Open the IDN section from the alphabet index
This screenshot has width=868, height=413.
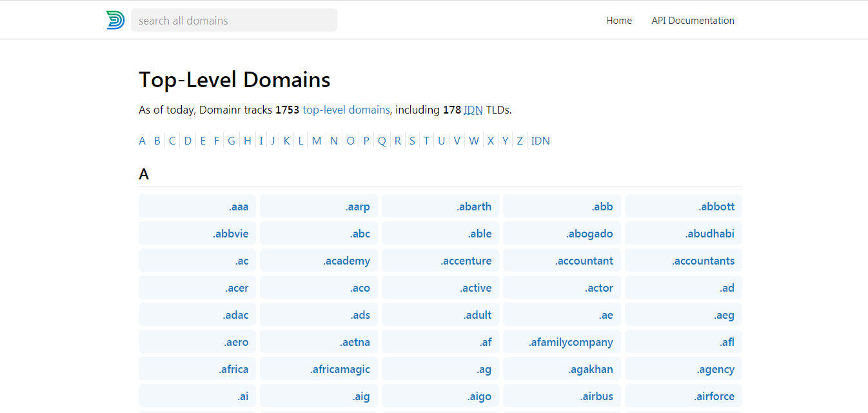540,140
